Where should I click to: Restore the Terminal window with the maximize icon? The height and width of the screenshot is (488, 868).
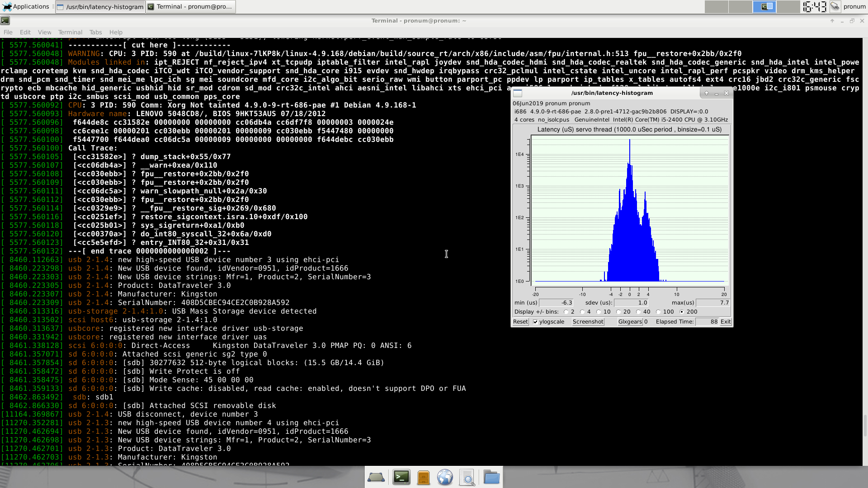tap(852, 21)
